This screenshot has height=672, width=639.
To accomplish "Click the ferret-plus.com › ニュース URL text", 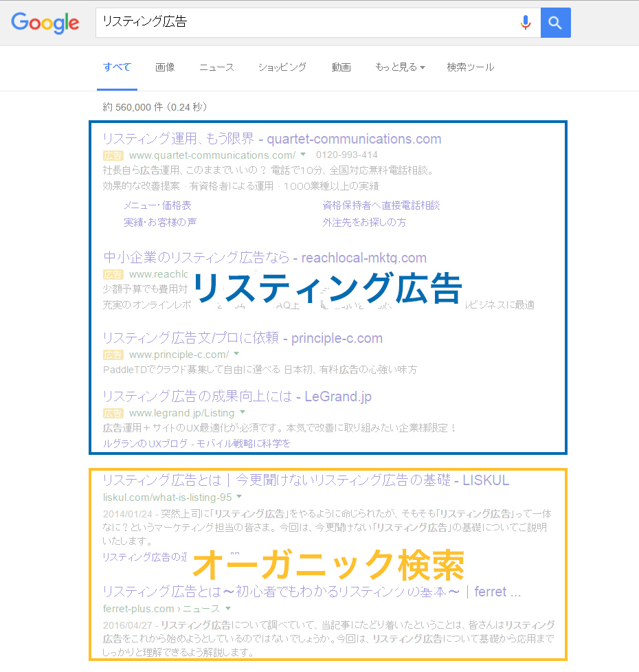I will coord(161,609).
